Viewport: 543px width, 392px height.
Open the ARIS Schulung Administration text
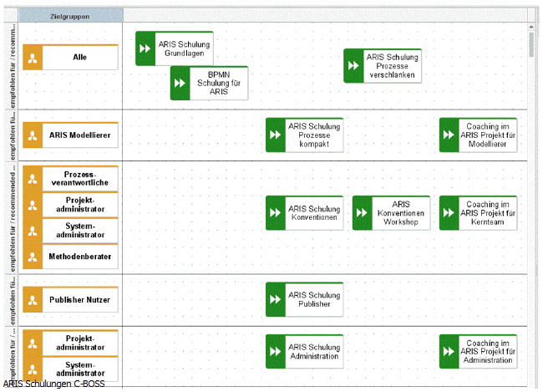314,351
